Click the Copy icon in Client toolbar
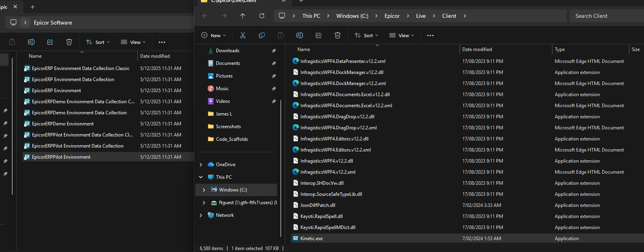Screen dimensions: 644x252 pos(261,35)
